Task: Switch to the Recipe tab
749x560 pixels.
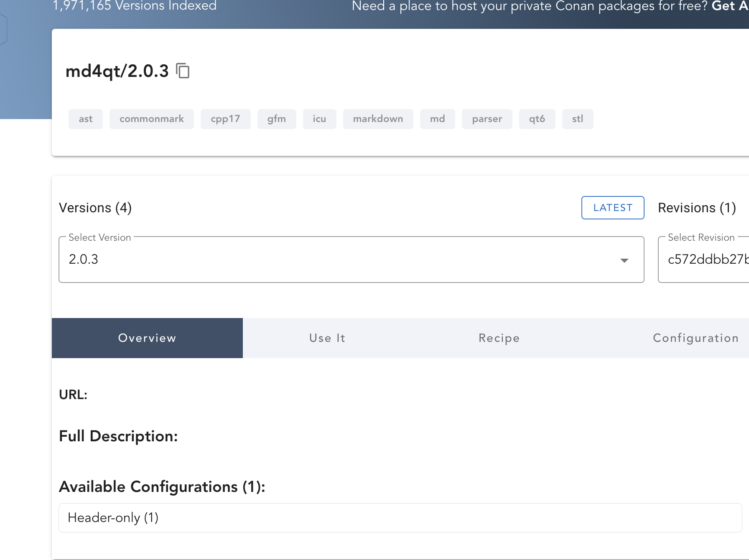Action: 499,338
